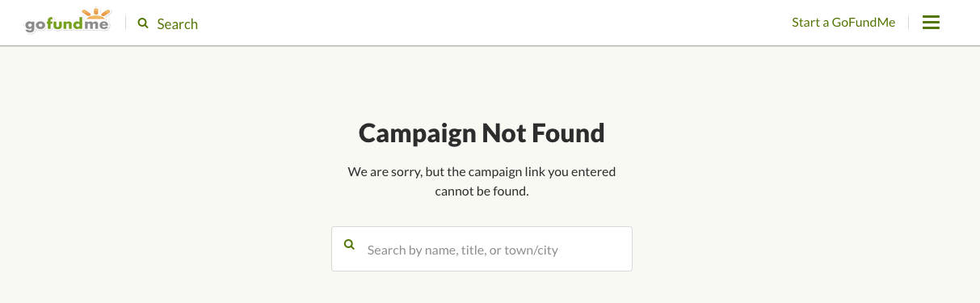Click the words 'Not Found' in the title
The height and width of the screenshot is (303, 980).
point(544,133)
